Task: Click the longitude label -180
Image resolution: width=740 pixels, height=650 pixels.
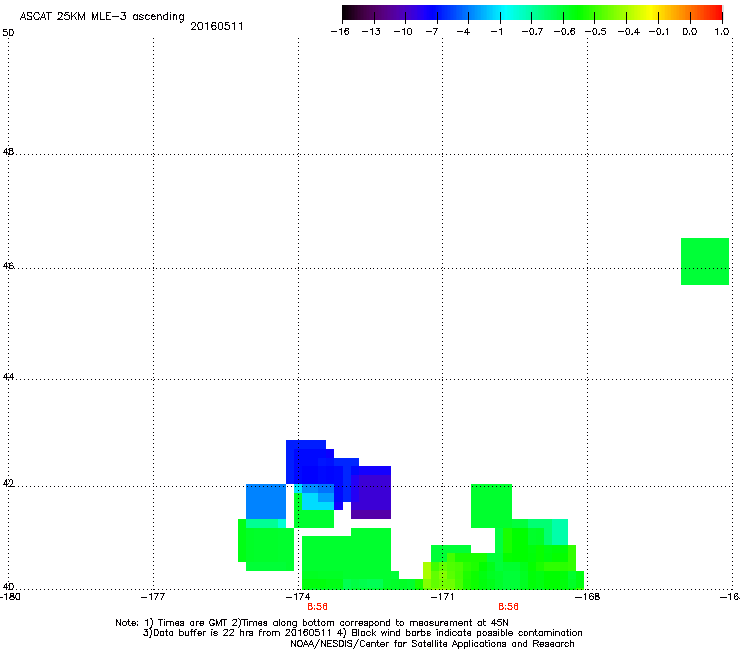Action: pyautogui.click(x=10, y=597)
